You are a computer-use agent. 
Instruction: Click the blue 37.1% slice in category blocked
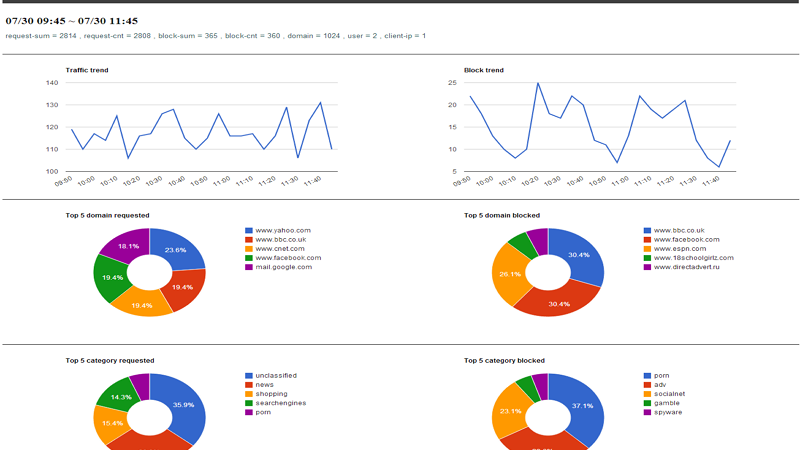583,407
